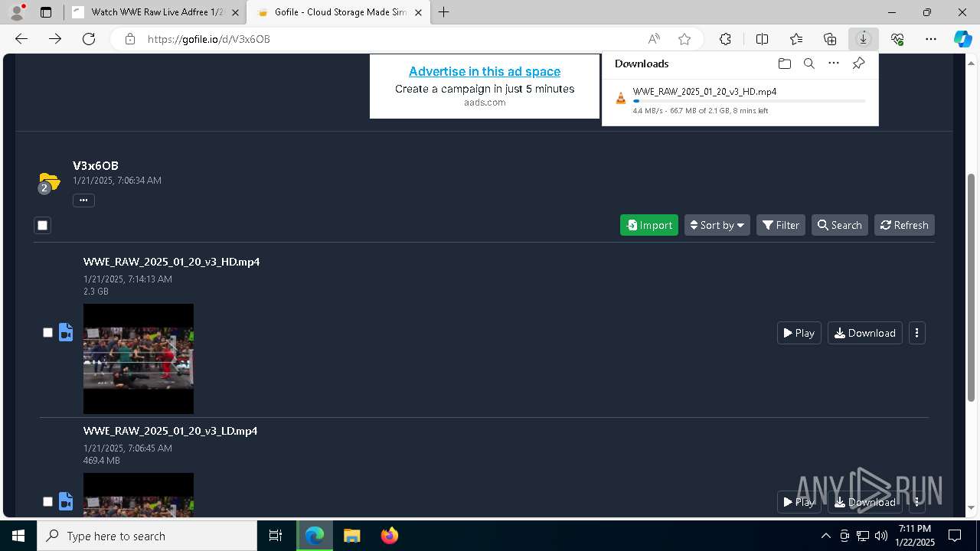Image resolution: width=980 pixels, height=551 pixels.
Task: Play WWE_RAW_2025_01_20_v3_HD.mp4
Action: click(799, 333)
